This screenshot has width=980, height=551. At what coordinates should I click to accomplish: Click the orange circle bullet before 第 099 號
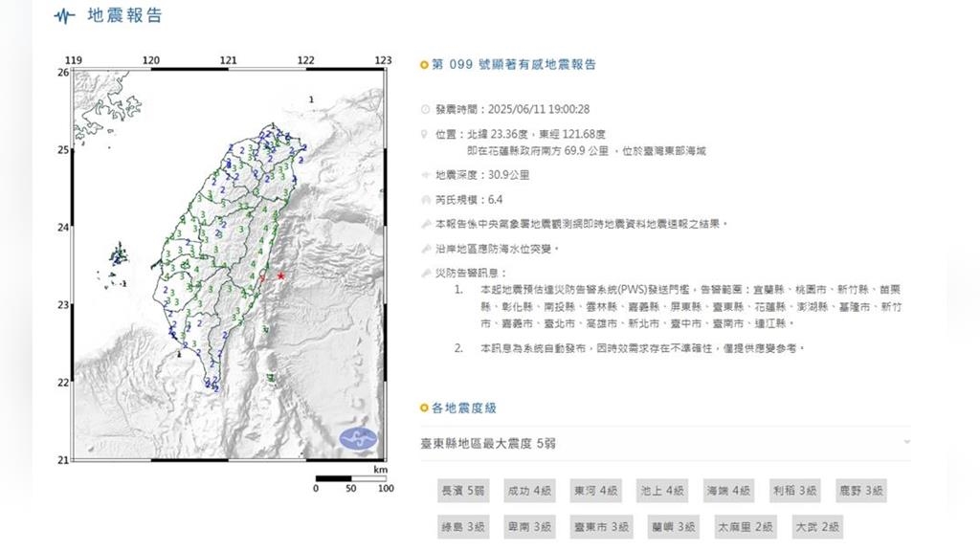click(x=425, y=65)
